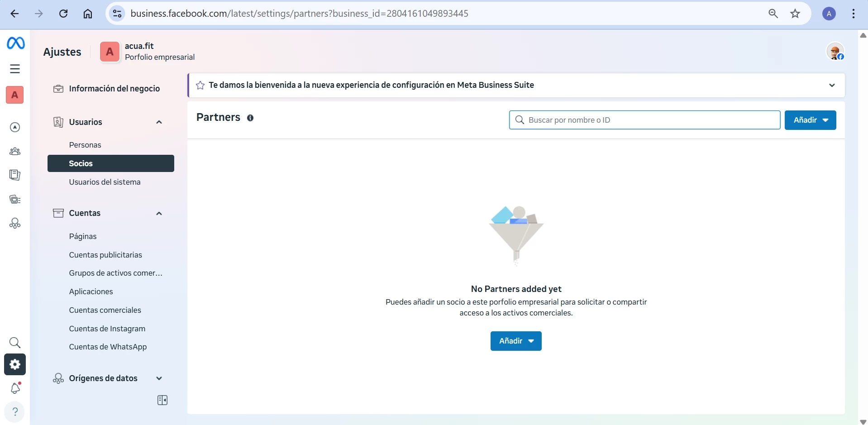Open the center Añadir dropdown
868x425 pixels.
[516, 341]
